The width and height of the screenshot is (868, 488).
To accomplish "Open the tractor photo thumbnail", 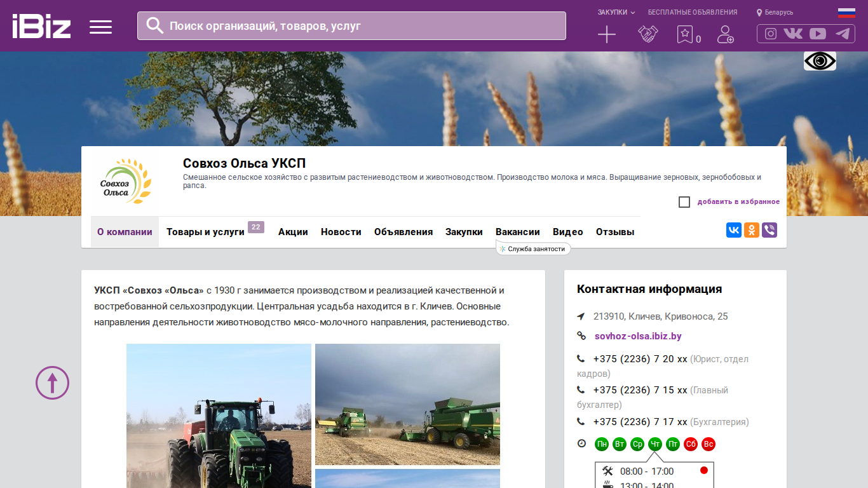I will 219,416.
